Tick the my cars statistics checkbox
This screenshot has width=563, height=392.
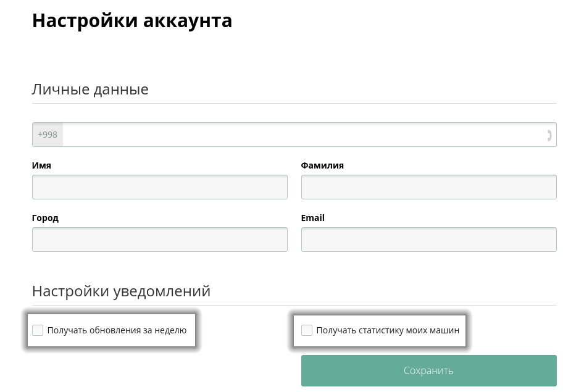pyautogui.click(x=307, y=330)
